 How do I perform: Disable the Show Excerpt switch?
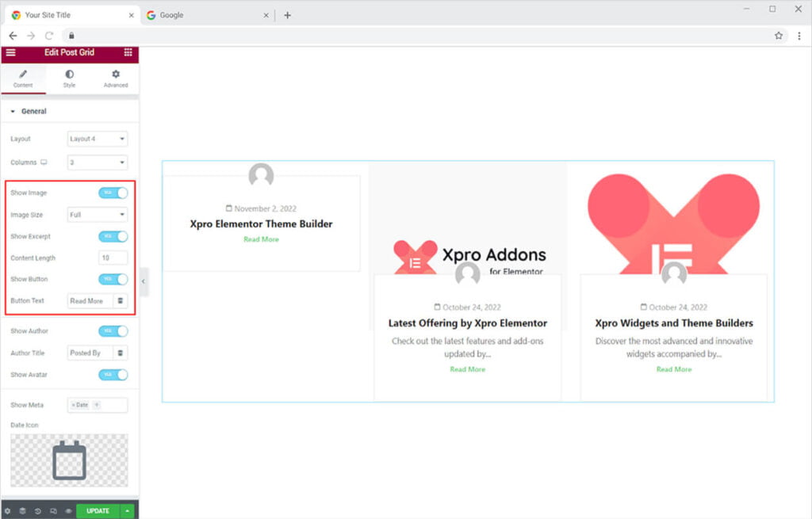(x=113, y=236)
